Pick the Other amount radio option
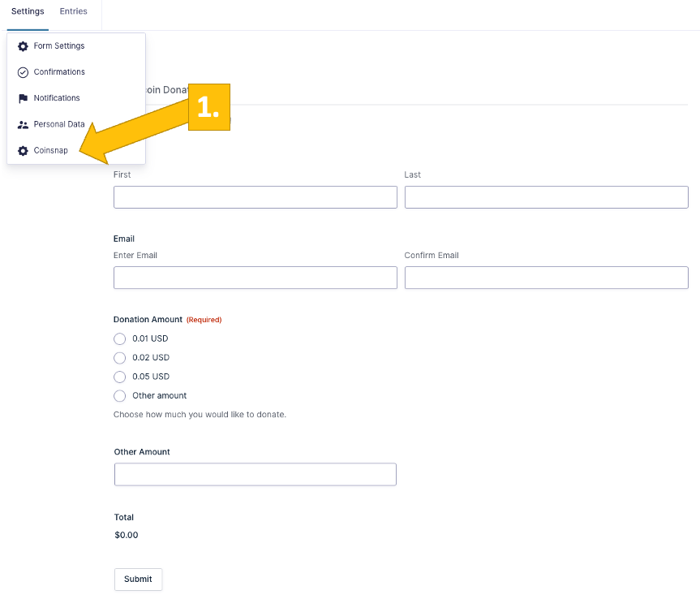This screenshot has height=599, width=700. pos(120,396)
